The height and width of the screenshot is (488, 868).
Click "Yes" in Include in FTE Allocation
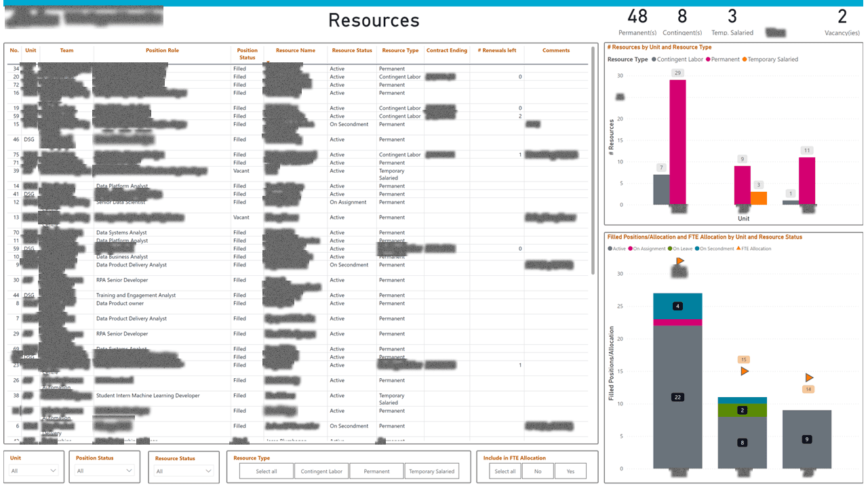[570, 470]
